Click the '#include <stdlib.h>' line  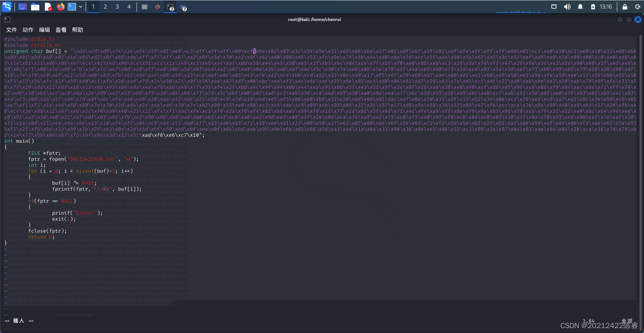(x=33, y=45)
